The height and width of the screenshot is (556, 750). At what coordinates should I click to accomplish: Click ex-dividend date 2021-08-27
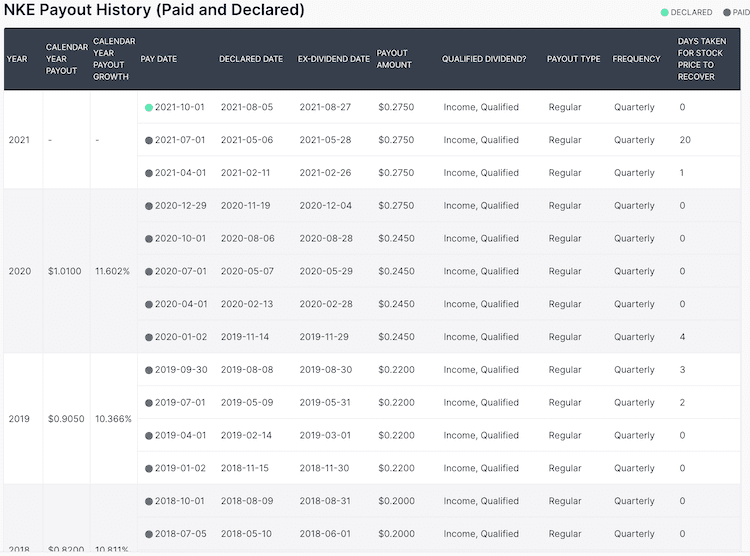325,107
